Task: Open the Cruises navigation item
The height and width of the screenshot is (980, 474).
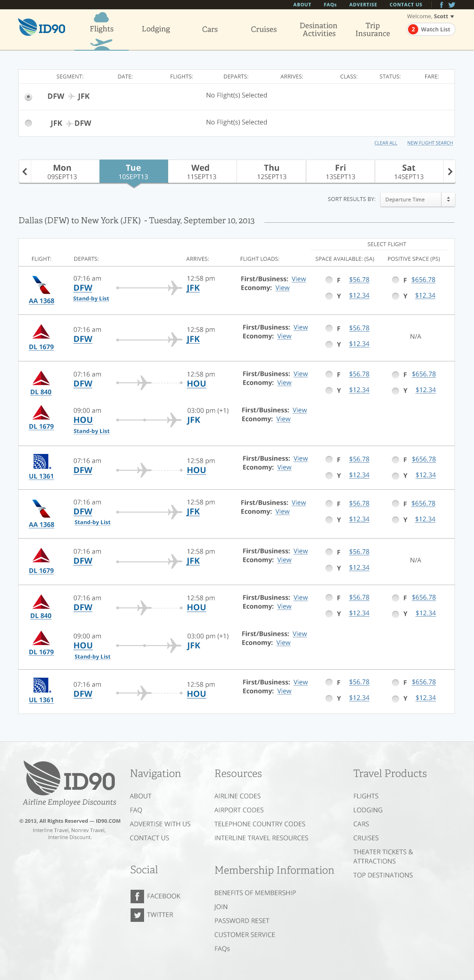Action: [263, 29]
